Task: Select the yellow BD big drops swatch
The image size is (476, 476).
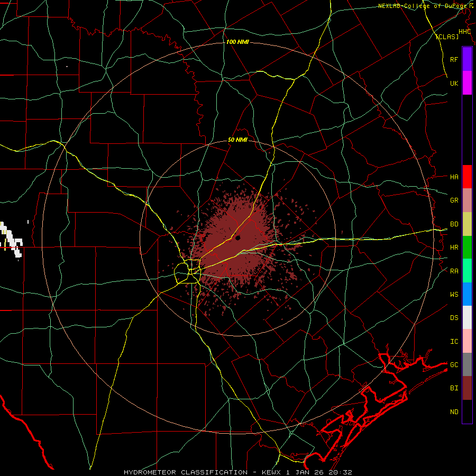Action: click(x=467, y=224)
